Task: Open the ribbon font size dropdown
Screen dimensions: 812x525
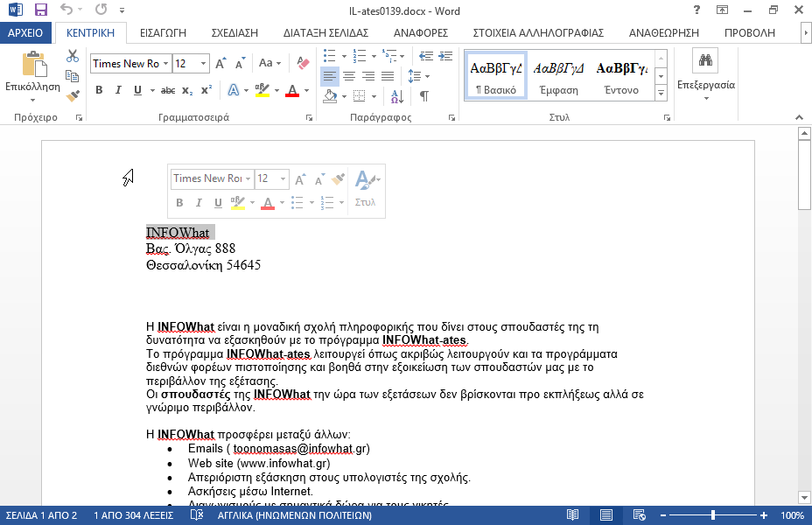Action: (204, 64)
